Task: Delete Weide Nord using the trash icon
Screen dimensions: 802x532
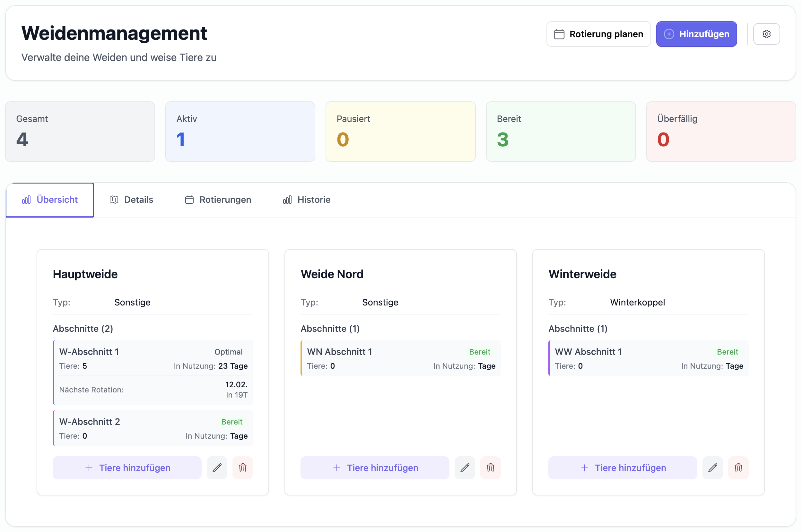Action: coord(490,468)
